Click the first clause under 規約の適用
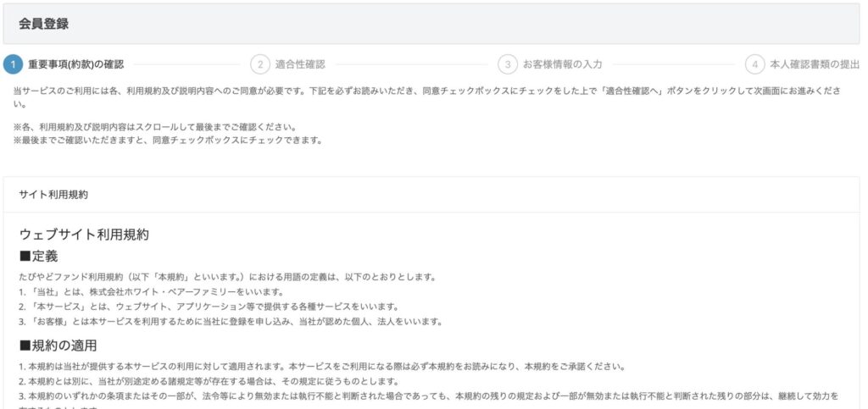Viewport: 868px width, 409px height. tap(321, 367)
